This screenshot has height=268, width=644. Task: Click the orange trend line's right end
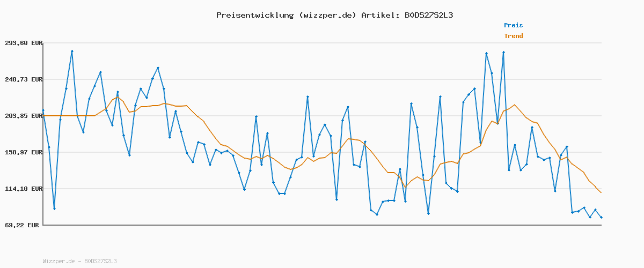pos(601,192)
